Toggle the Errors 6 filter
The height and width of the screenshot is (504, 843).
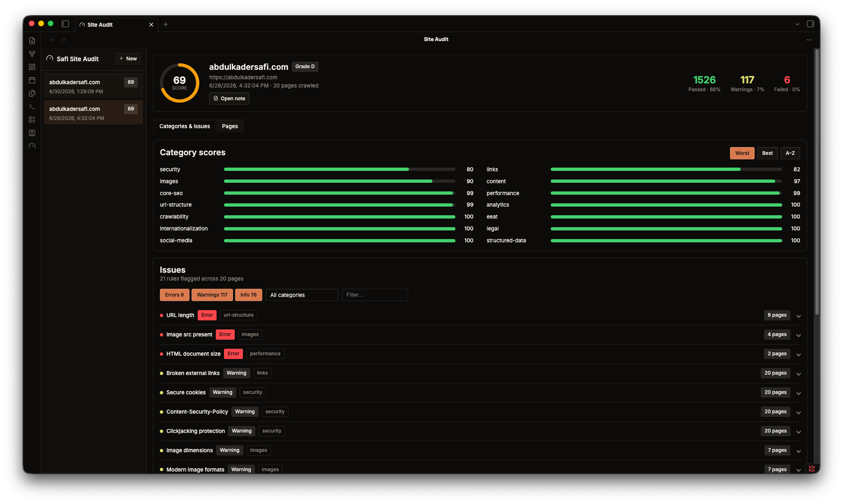pyautogui.click(x=175, y=295)
